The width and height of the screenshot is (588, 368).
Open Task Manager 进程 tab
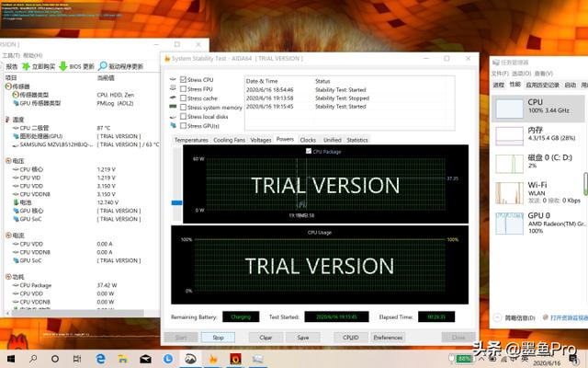[x=499, y=85]
